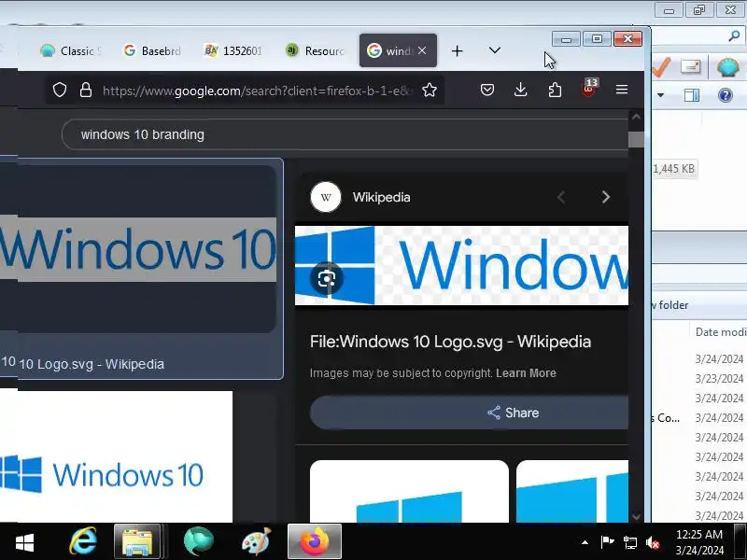Open File:Windows 10 Logo.svg - Wikipedia title link
This screenshot has height=560, width=747.
click(x=450, y=342)
